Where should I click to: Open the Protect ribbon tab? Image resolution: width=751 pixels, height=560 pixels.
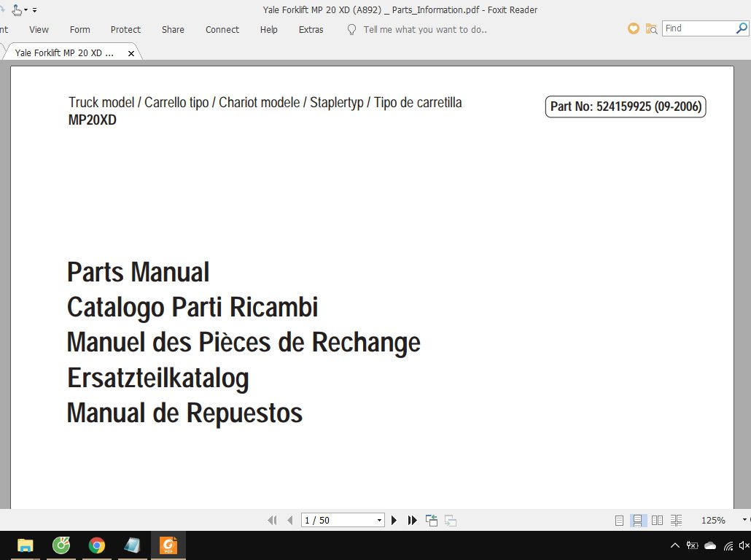pos(125,30)
